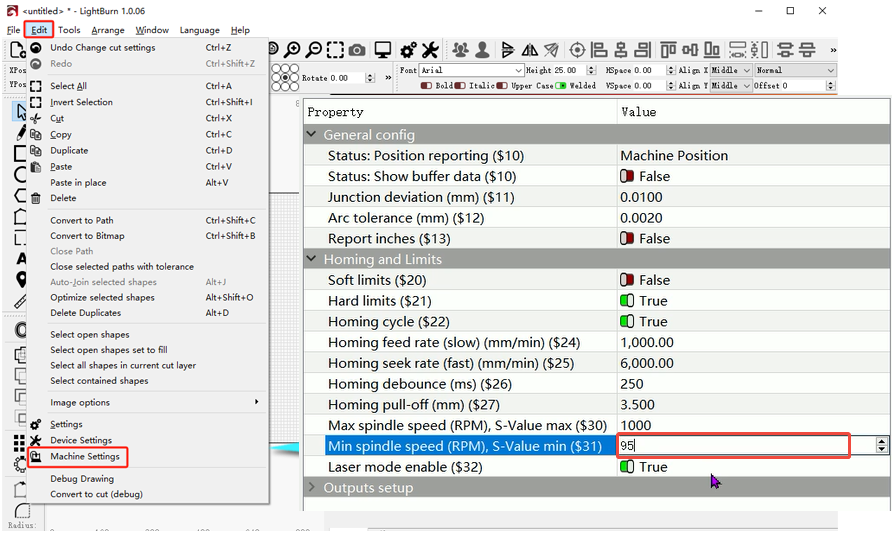Expand the Outputs setup section
The image size is (892, 538).
tap(311, 487)
